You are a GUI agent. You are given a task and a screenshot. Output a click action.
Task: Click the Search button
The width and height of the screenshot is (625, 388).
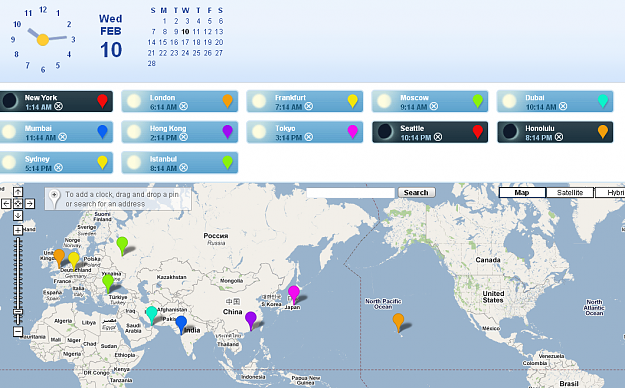click(x=417, y=193)
